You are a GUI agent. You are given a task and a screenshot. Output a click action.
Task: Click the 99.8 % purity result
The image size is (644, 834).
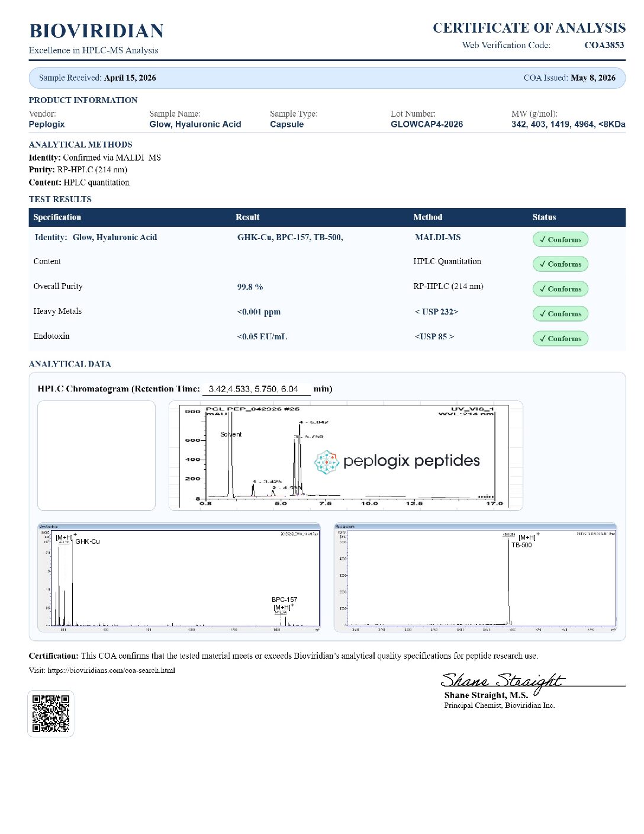pyautogui.click(x=250, y=287)
